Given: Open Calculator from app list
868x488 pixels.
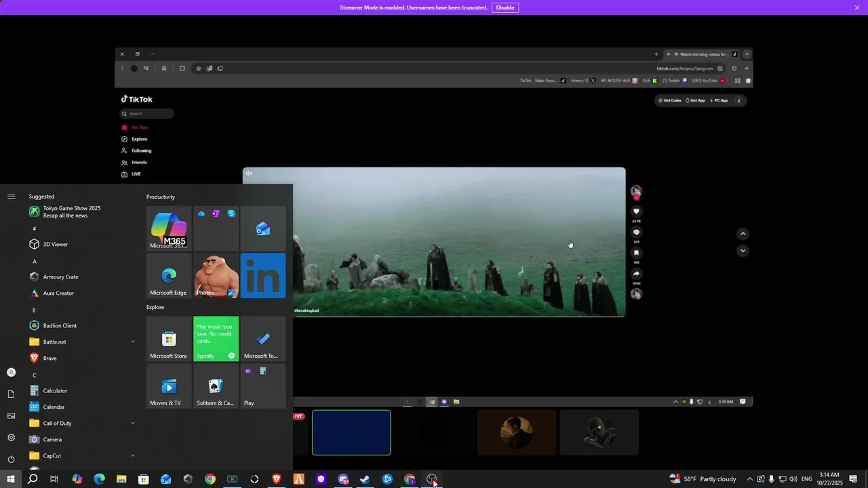Looking at the screenshot, I should click(x=81, y=390).
